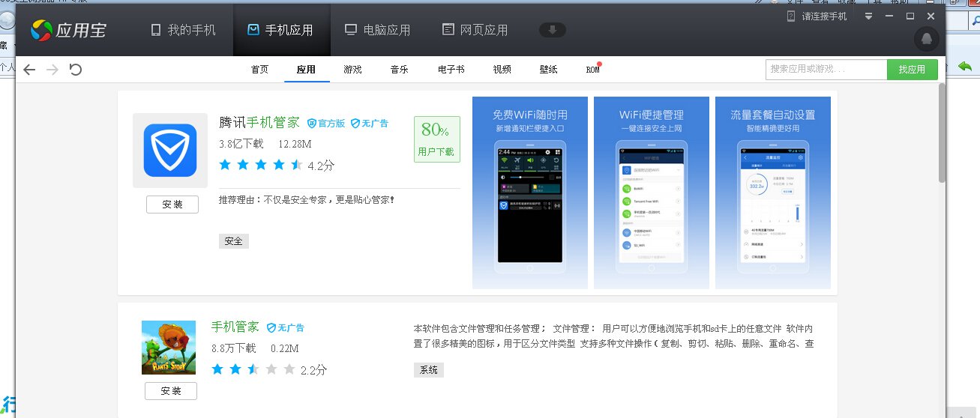Install 腾讯手机管家
The width and height of the screenshot is (980, 418).
(172, 205)
